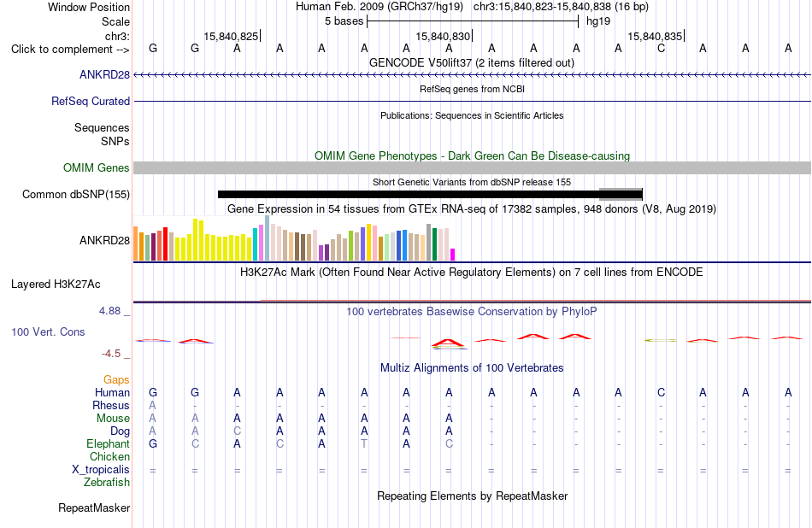
Task: Click the gray segment on dbSNP bar
Action: pos(621,194)
